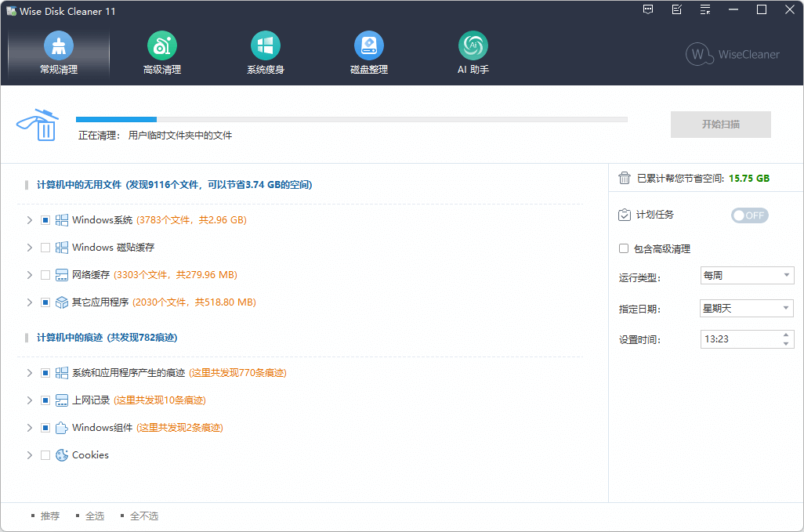Open the 磁盘整理 disk icon

369,45
